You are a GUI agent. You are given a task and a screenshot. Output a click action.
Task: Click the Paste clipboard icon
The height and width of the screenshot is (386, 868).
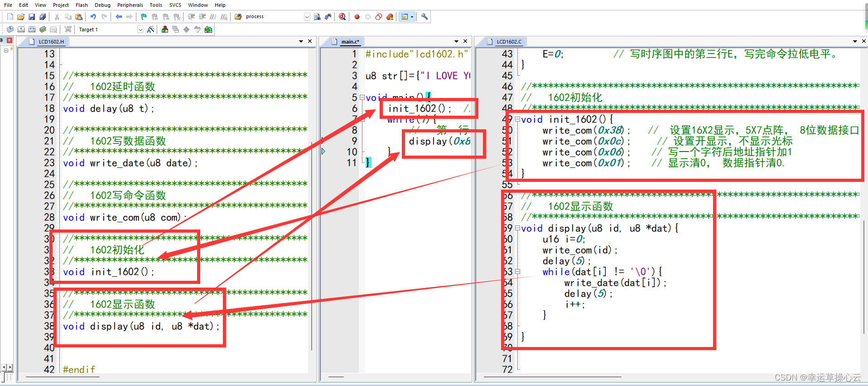point(79,17)
